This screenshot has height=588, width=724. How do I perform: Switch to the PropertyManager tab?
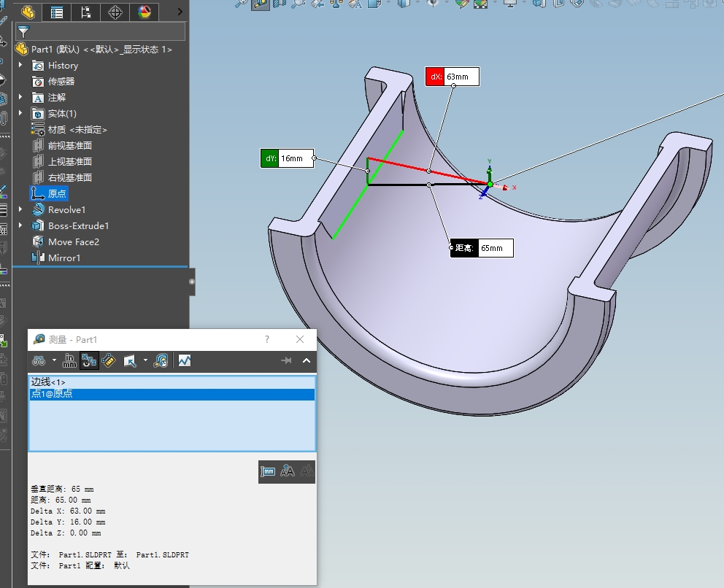[x=57, y=12]
